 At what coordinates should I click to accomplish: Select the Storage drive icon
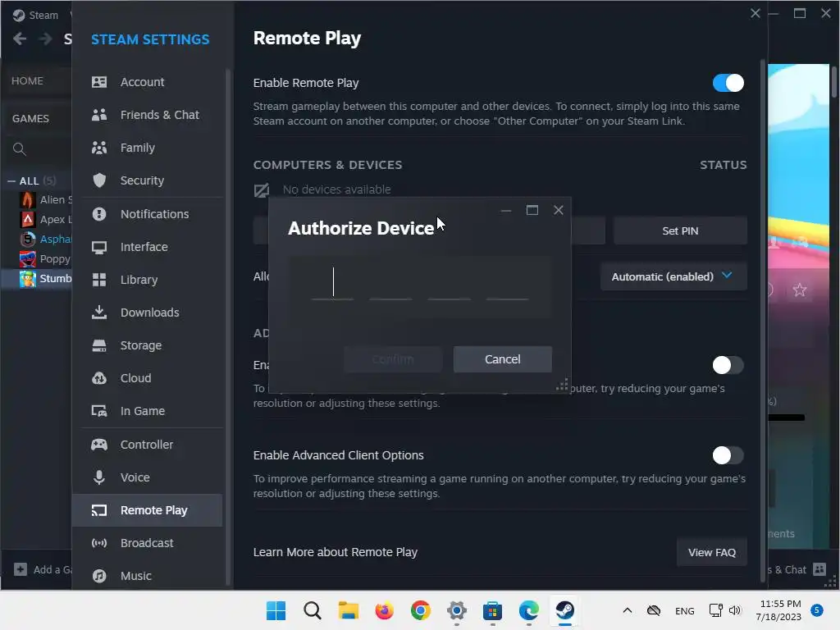coord(99,345)
